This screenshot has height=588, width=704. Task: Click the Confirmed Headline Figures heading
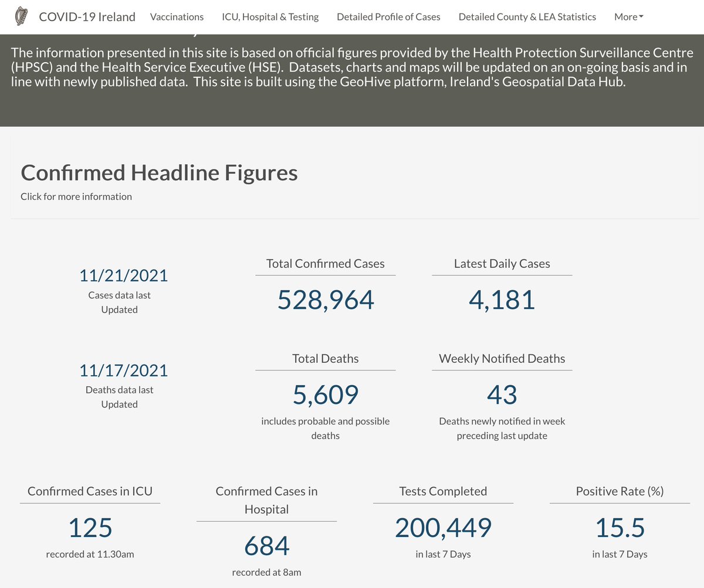tap(159, 173)
